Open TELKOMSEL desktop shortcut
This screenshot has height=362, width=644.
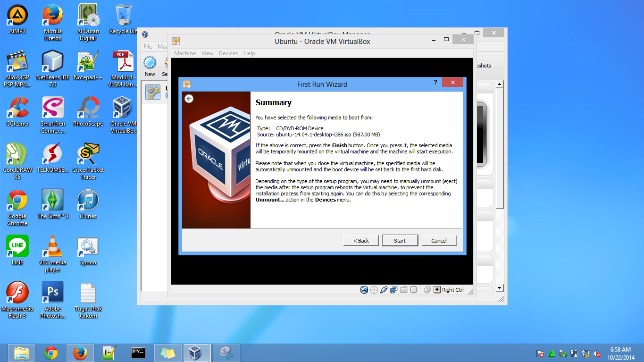point(53,158)
